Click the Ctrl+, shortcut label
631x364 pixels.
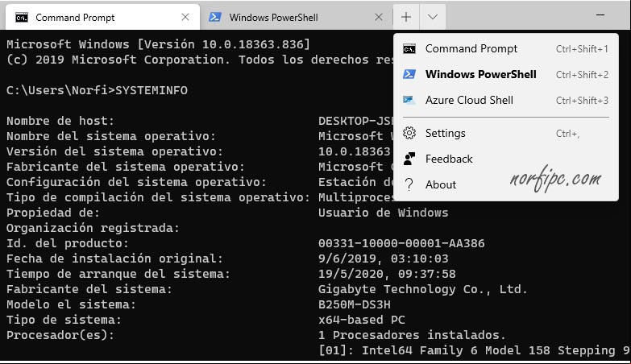pos(567,134)
